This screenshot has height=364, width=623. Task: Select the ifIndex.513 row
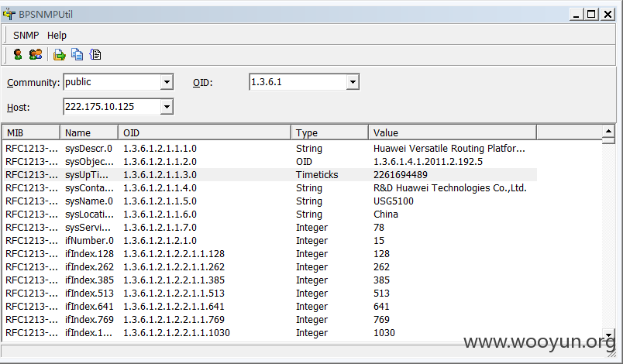(x=270, y=293)
